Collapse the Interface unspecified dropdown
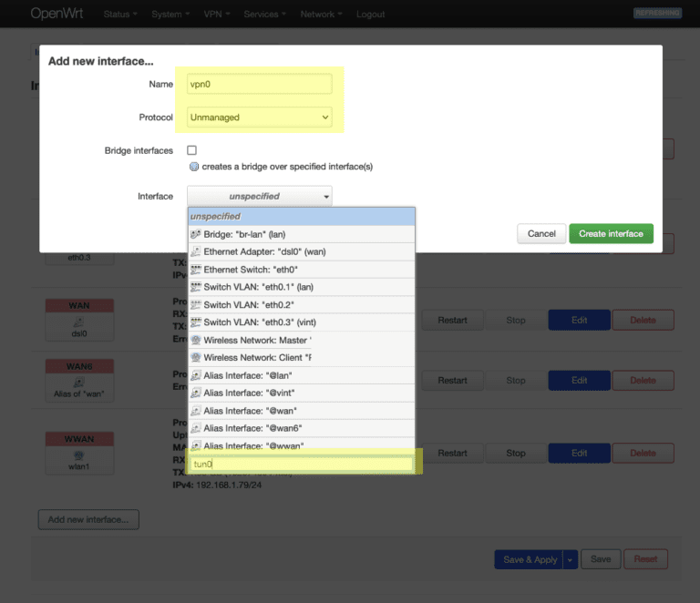The image size is (700, 603). [x=260, y=196]
